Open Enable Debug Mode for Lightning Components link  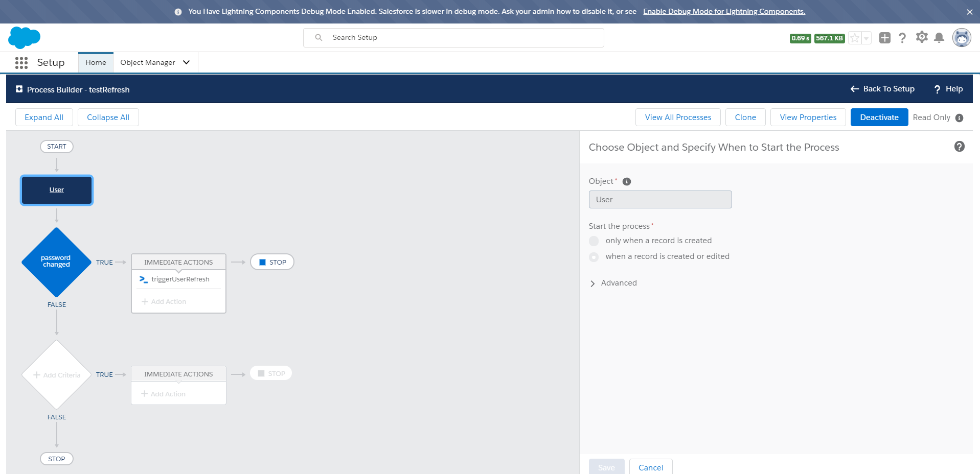pos(724,11)
